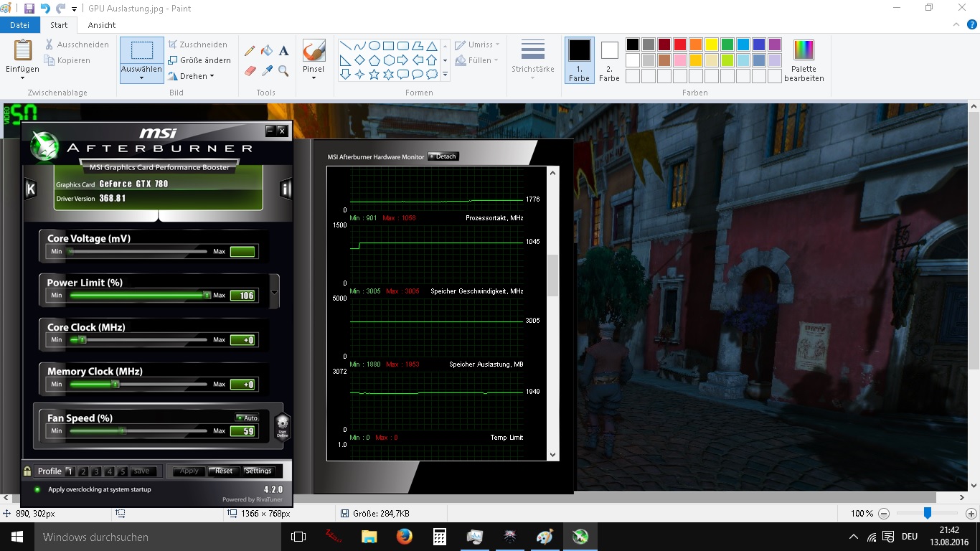
Task: Open Palette bearbeiten color editor
Action: tap(804, 60)
